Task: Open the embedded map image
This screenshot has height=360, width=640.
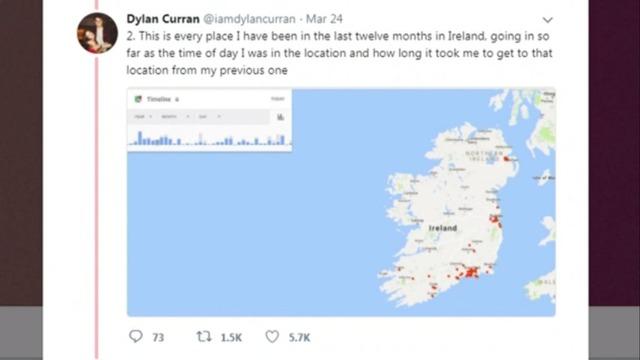Action: tap(341, 202)
